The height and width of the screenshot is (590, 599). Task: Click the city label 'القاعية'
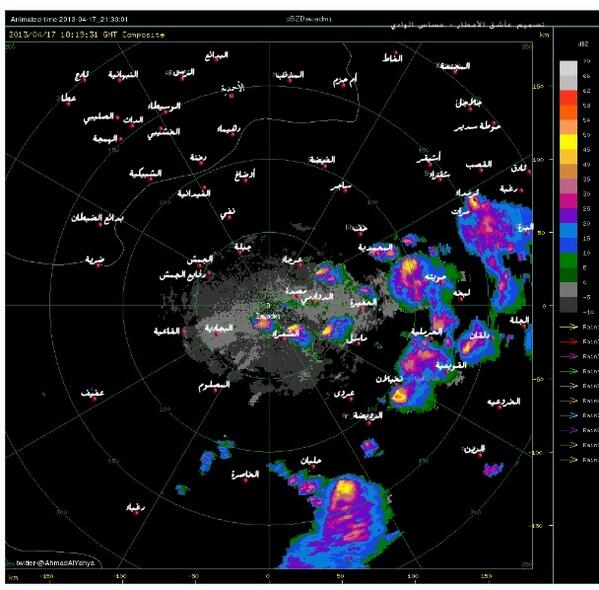167,331
